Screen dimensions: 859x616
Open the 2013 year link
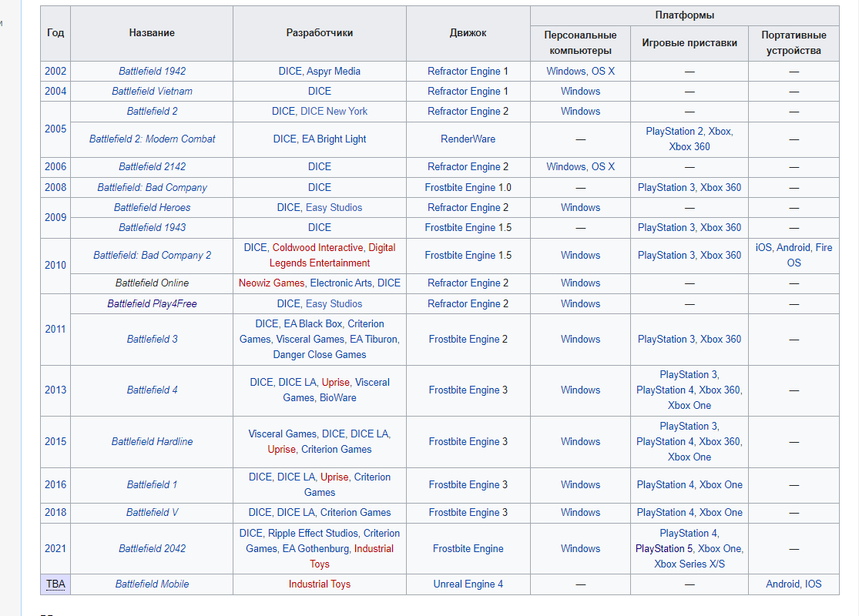pyautogui.click(x=55, y=390)
